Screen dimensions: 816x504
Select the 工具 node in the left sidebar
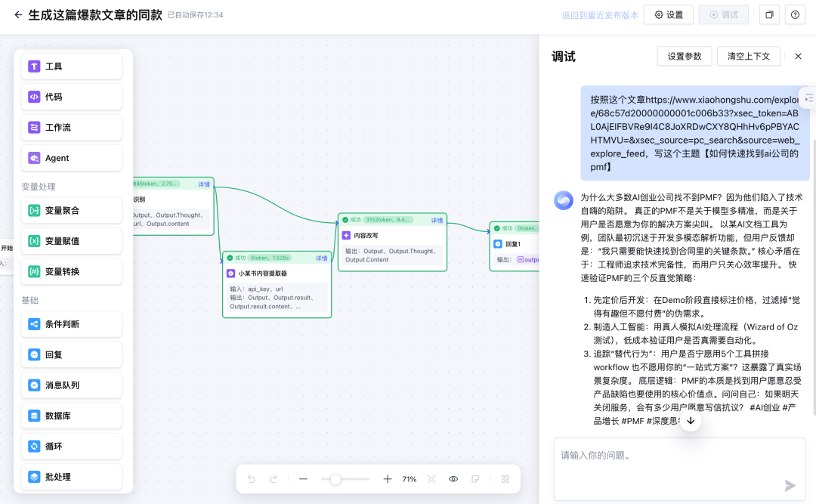[71, 66]
